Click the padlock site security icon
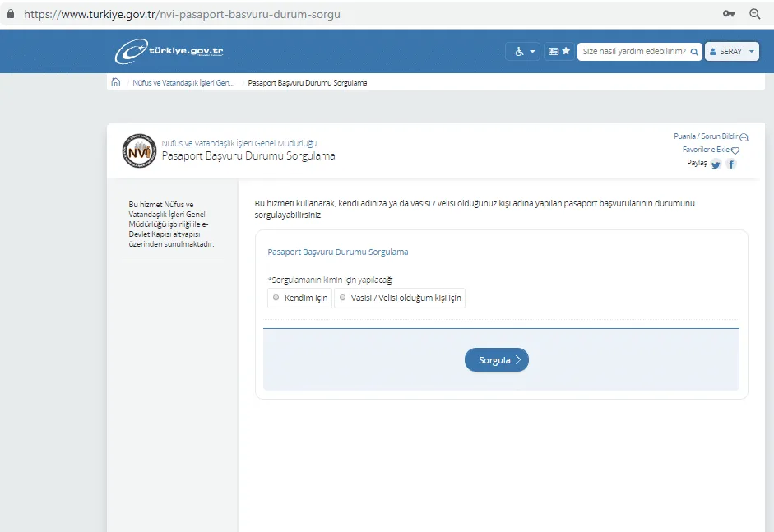The width and height of the screenshot is (774, 532). 11,14
